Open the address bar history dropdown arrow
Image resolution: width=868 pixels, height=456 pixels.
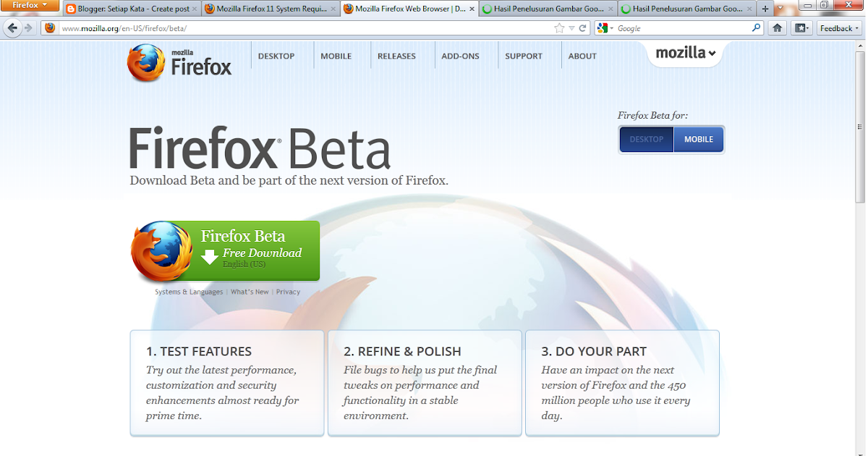point(571,28)
